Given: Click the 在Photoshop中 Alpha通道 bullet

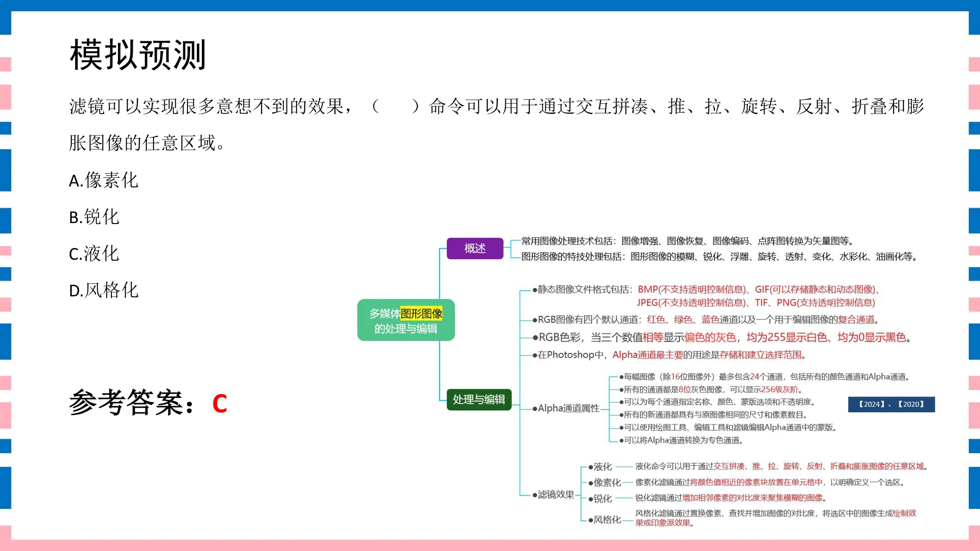Looking at the screenshot, I should 670,355.
